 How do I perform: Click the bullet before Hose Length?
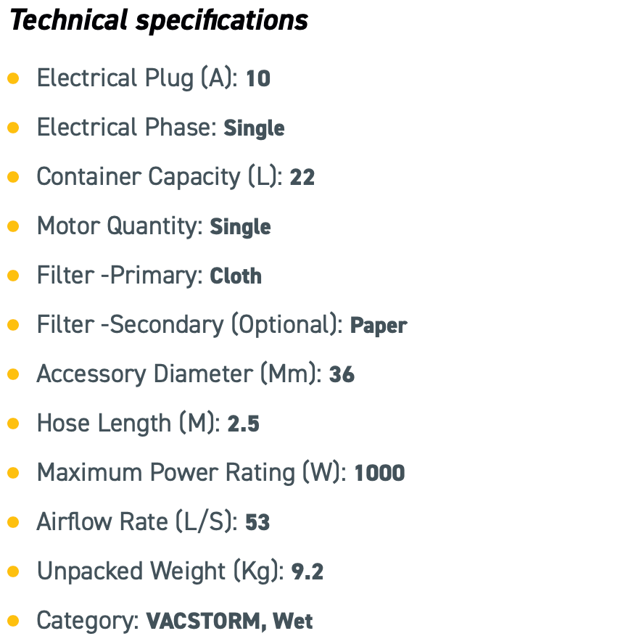[13, 424]
